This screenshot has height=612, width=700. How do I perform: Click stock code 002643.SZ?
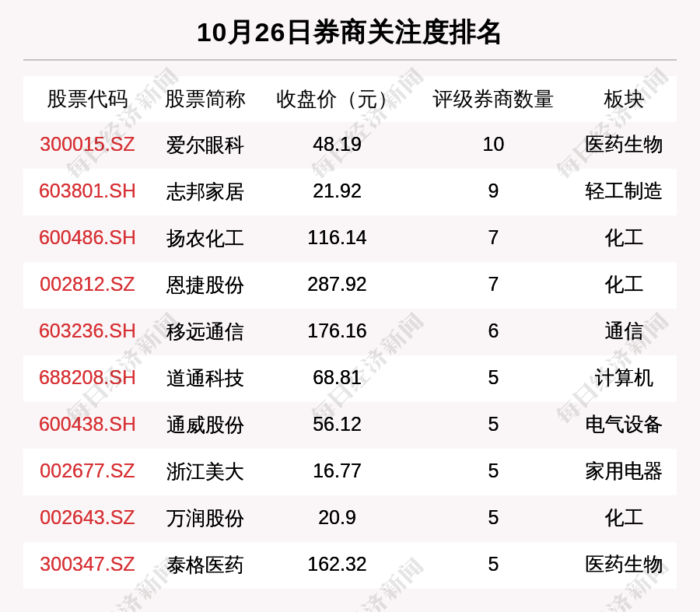pos(87,518)
